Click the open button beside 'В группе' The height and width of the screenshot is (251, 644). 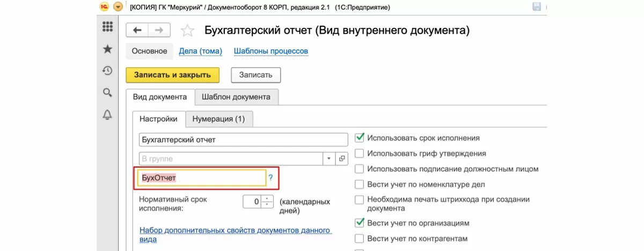342,159
